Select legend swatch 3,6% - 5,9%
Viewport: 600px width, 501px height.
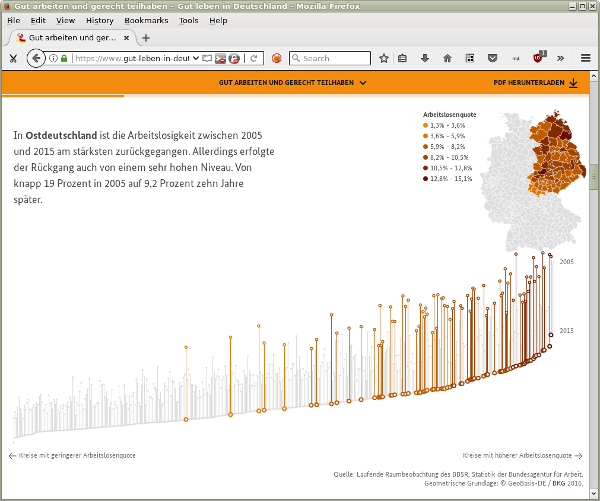coord(425,136)
